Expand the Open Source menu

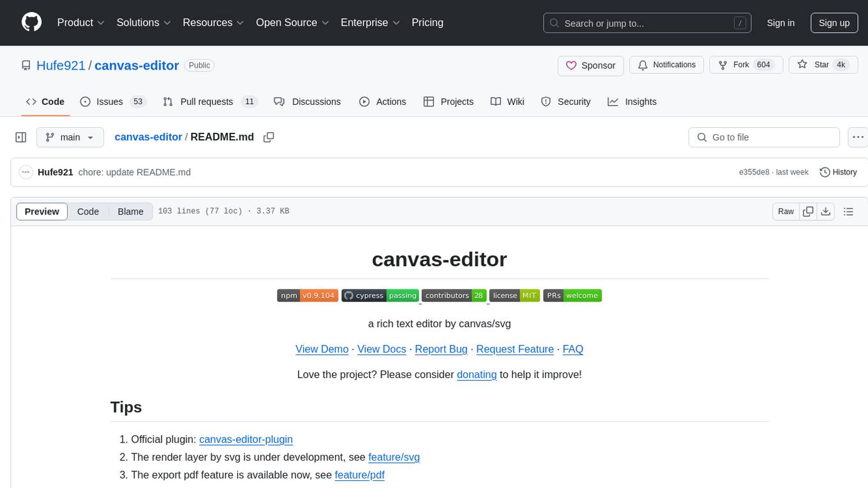[x=292, y=22]
